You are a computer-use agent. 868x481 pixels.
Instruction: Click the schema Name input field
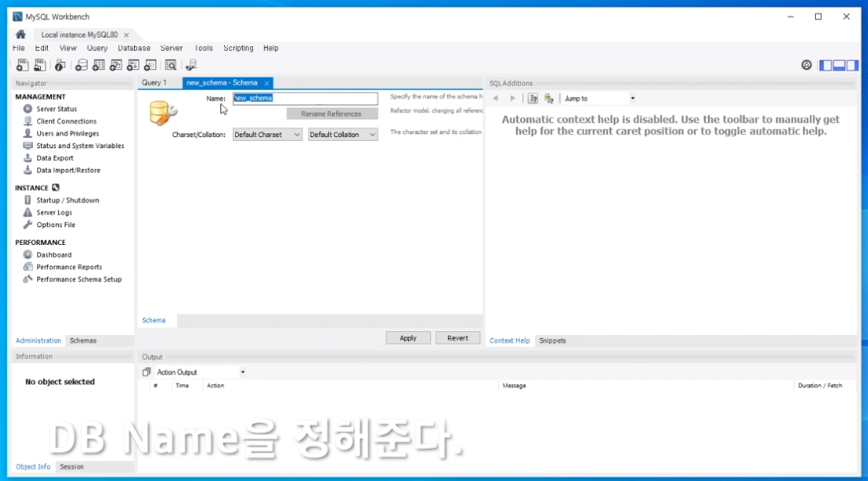305,98
